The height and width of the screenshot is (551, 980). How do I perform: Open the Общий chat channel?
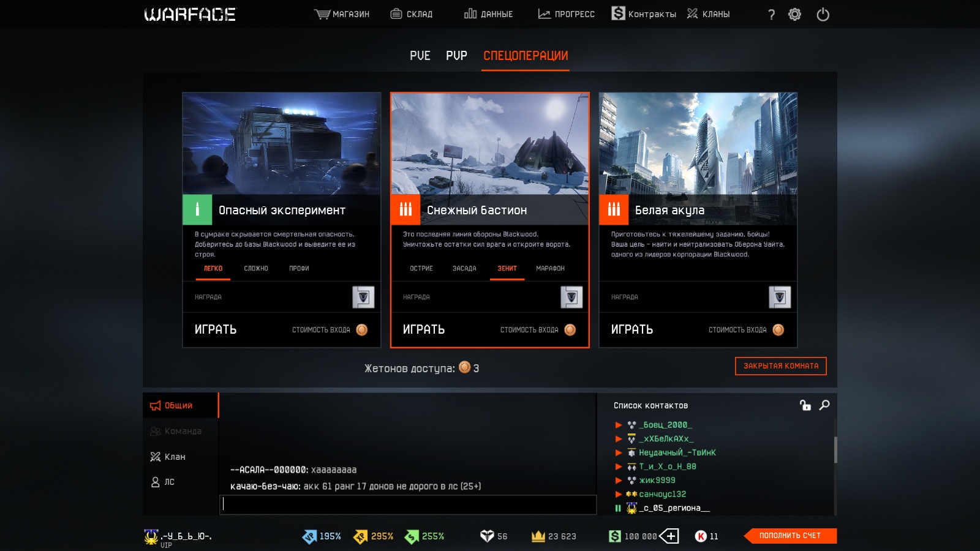point(181,405)
